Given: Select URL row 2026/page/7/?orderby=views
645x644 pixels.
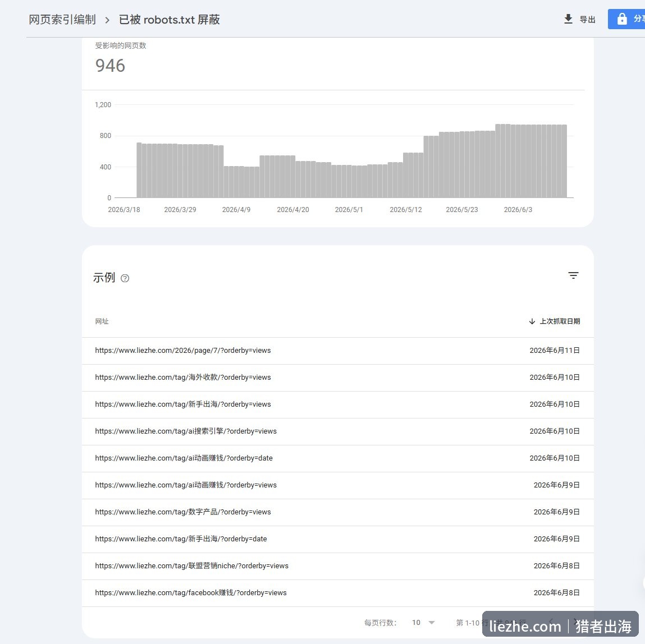Looking at the screenshot, I should tap(338, 351).
